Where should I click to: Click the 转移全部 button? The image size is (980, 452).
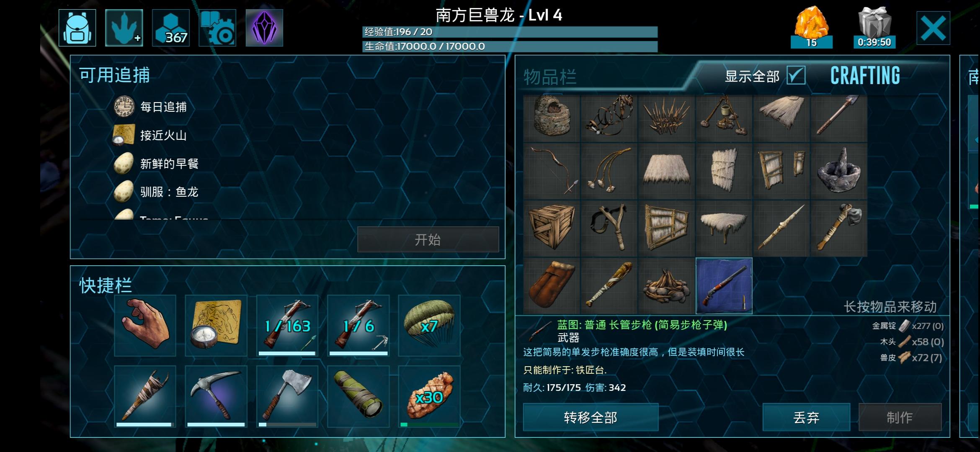pos(591,417)
